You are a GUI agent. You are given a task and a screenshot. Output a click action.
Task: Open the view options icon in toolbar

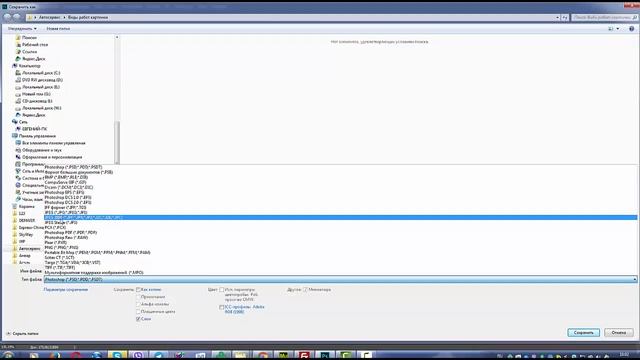611,29
